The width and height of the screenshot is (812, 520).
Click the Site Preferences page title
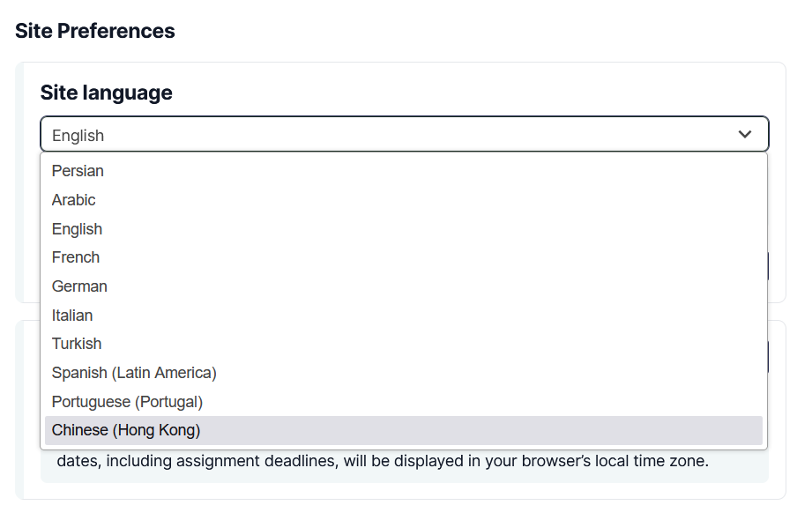[x=94, y=31]
